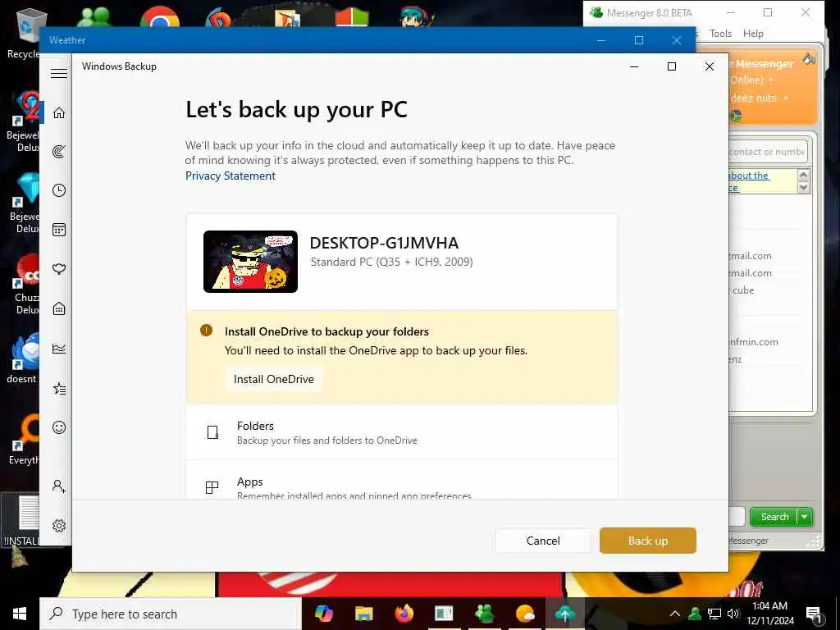Screen dimensions: 840x630
Task: Click the taskbar clock showing 1:04 AM
Action: (769, 614)
